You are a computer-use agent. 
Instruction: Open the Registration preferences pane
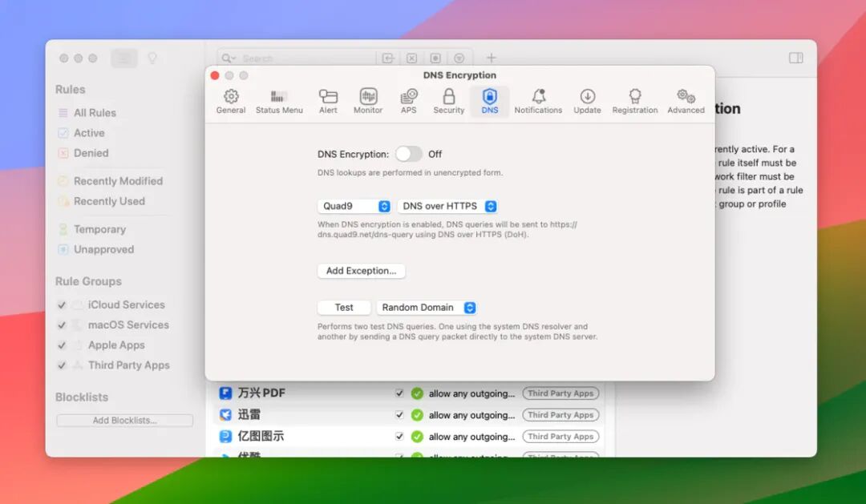click(x=635, y=101)
